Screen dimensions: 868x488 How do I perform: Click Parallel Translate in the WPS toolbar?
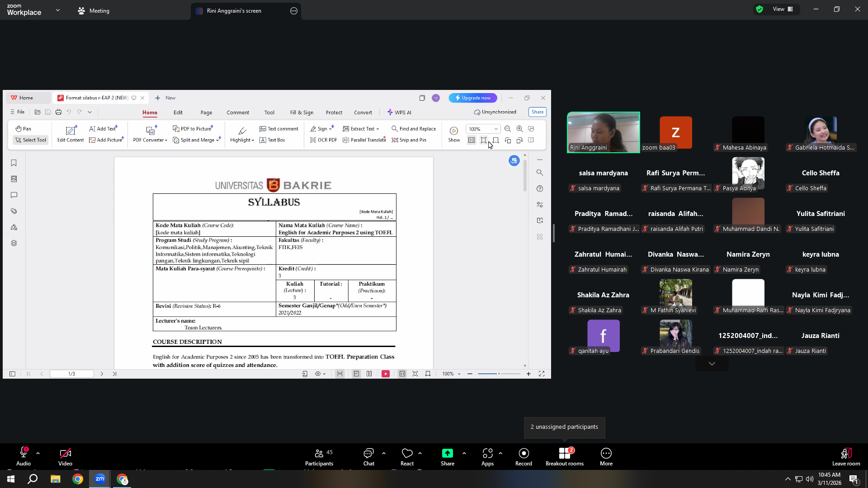pos(364,140)
